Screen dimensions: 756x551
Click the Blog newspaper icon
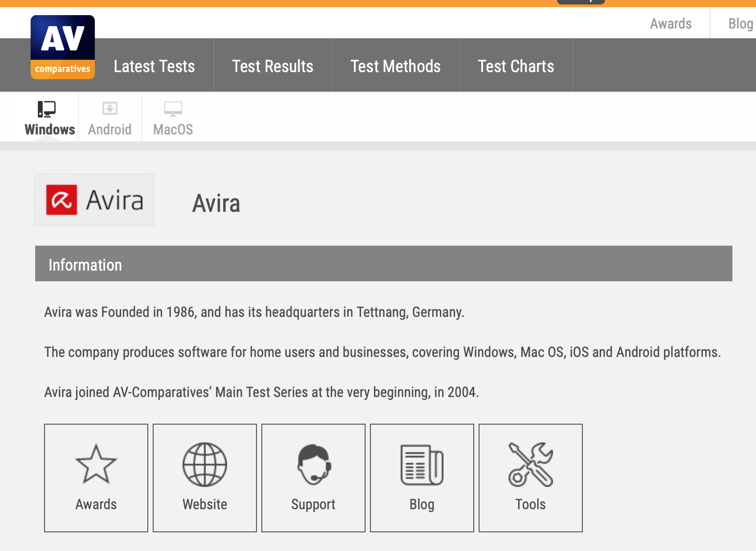(422, 465)
